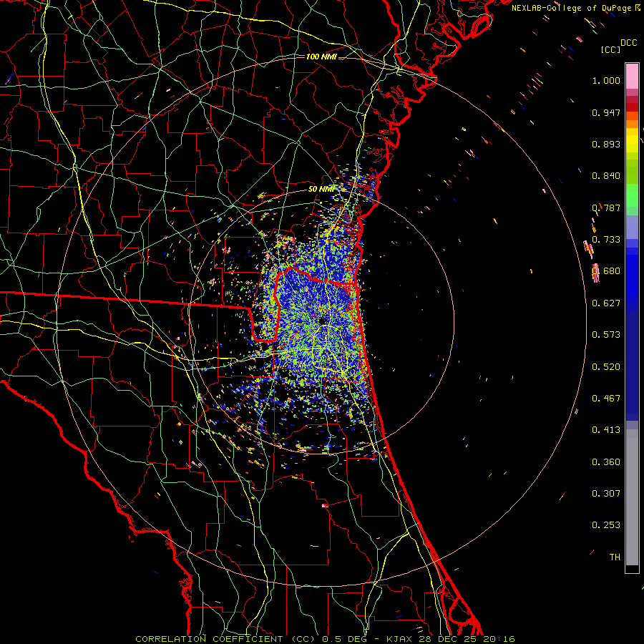
Task: Click the [CC] units label above legend
Action: pyautogui.click(x=610, y=49)
